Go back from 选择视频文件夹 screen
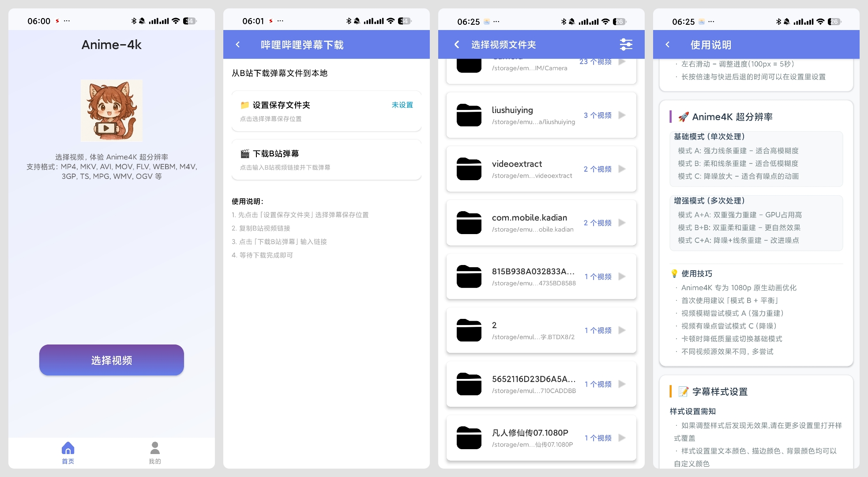Screen dimensions: 868x477 coord(457,45)
